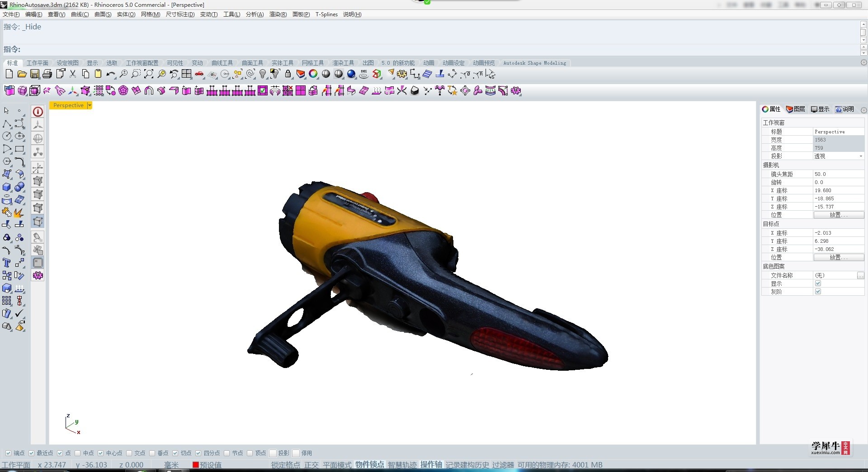Enable the 交点 intersection osnap checkbox
This screenshot has width=868, height=472.
[x=129, y=453]
